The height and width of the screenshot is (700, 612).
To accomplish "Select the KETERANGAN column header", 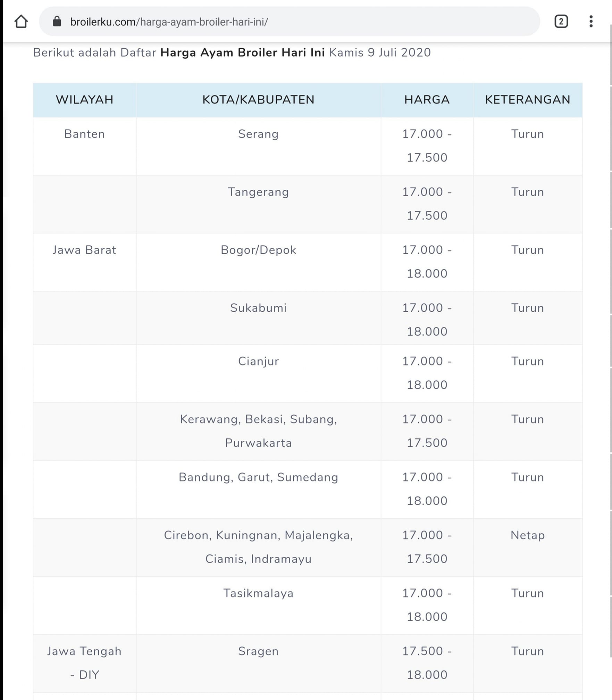I will coord(528,100).
